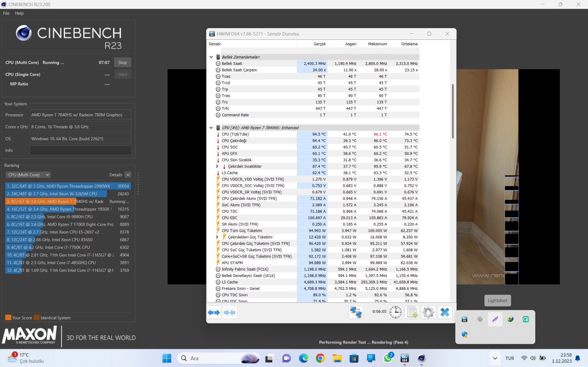Open the CPU (Multi Core) ranking dropdown
This screenshot has height=367, width=588.
[28, 175]
